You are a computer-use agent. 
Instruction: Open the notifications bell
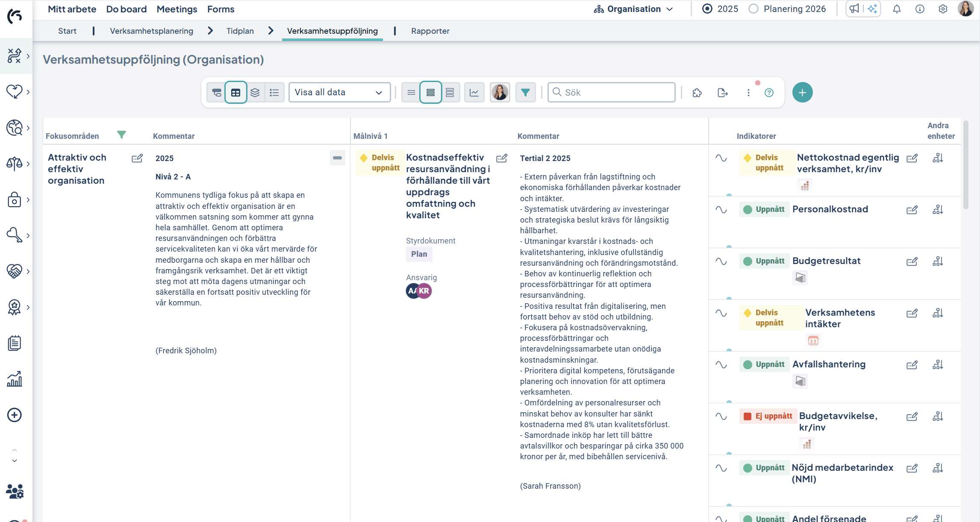coord(897,9)
